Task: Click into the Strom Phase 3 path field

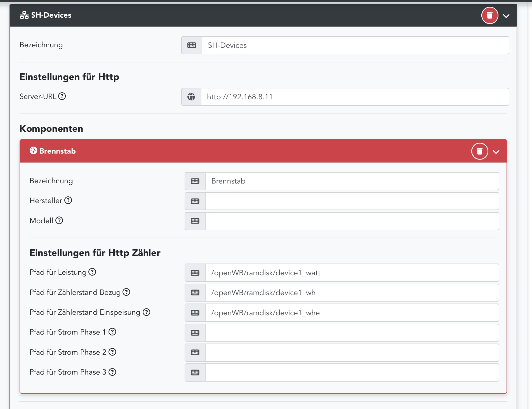Action: click(352, 373)
